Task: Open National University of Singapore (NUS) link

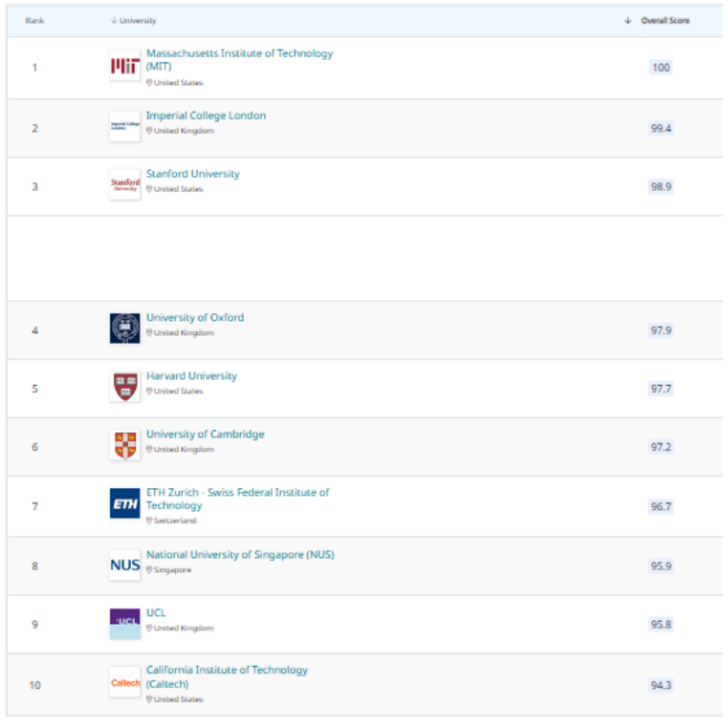Action: [241, 554]
